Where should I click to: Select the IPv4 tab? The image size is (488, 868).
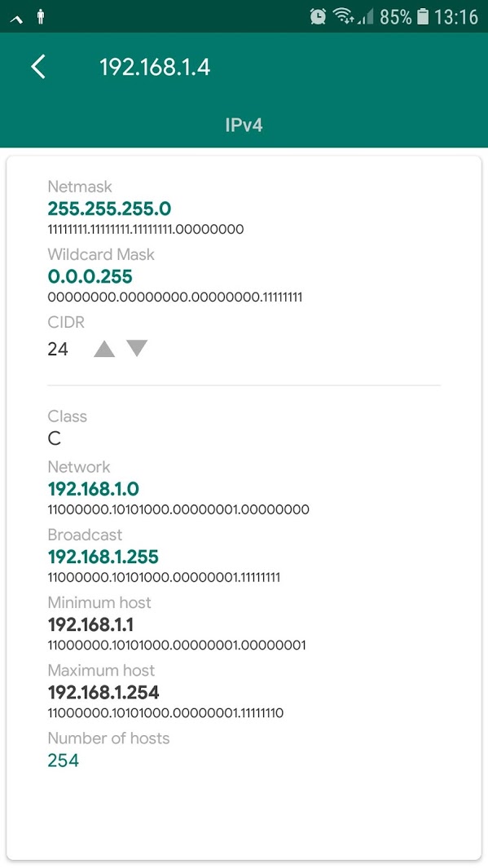244,126
